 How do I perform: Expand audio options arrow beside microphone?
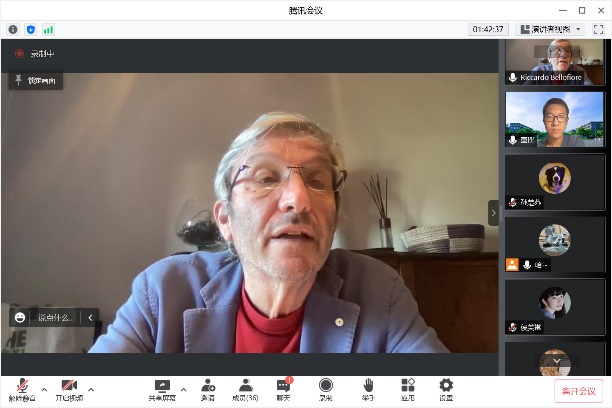(44, 389)
